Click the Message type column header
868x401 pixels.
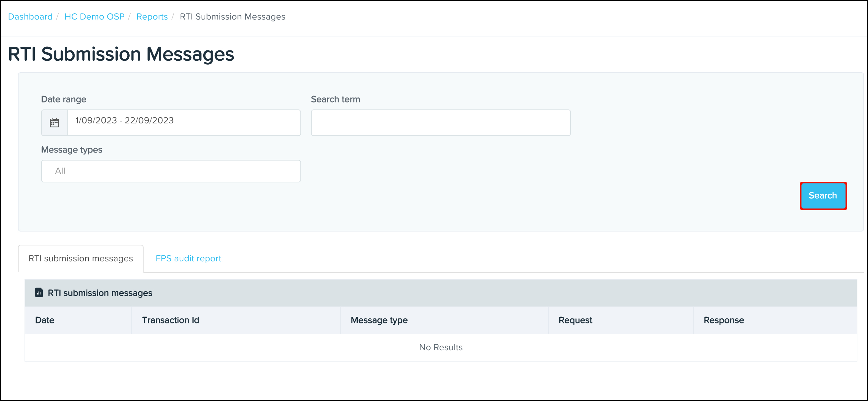coord(379,320)
